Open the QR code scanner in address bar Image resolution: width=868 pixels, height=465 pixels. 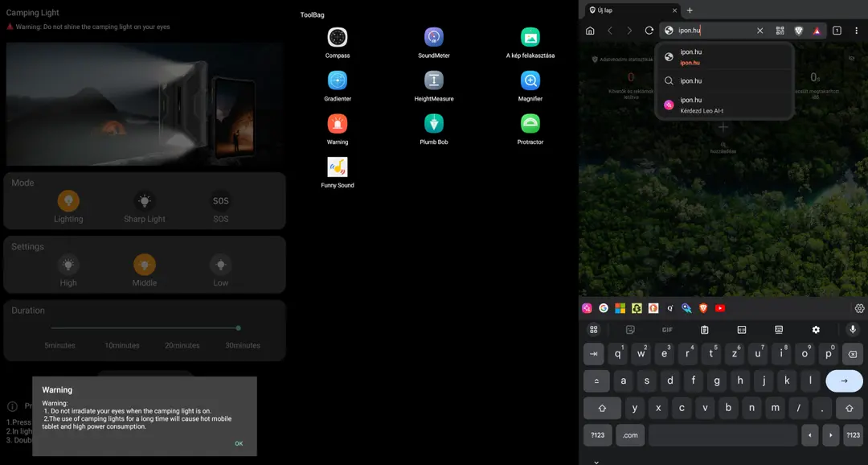pos(780,31)
